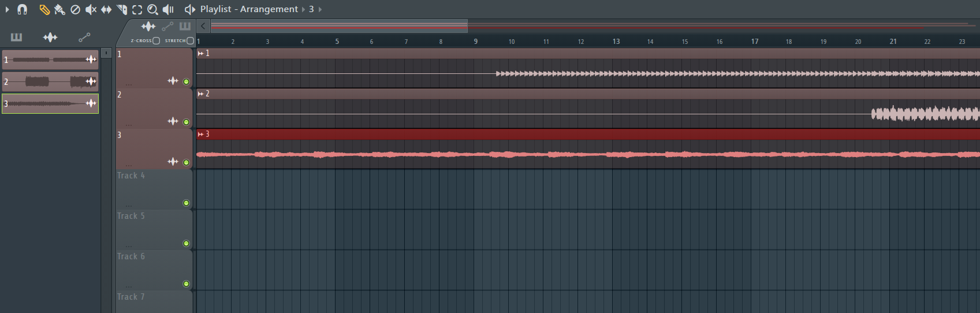
Task: Mute track 3 with its green switch
Action: (186, 162)
